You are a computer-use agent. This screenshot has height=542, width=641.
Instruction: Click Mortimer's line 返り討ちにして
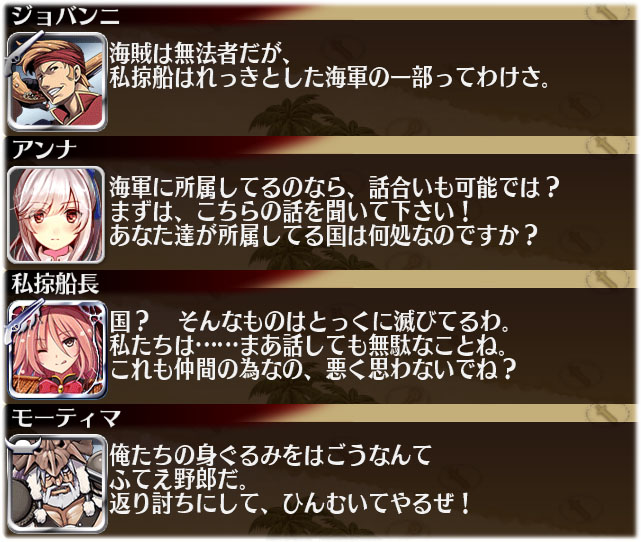pyautogui.click(x=289, y=504)
